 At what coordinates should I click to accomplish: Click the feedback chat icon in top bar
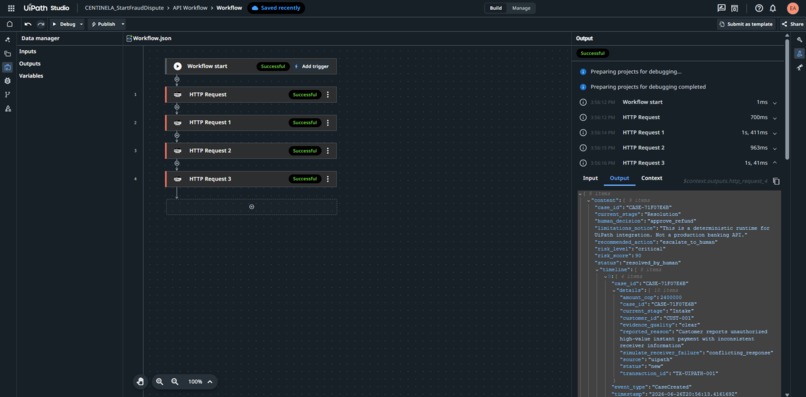pos(722,8)
